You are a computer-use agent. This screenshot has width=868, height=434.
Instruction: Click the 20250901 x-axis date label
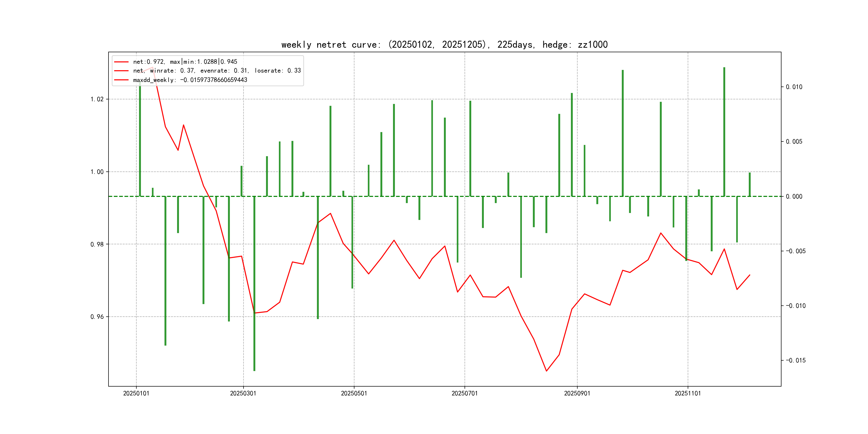577,393
